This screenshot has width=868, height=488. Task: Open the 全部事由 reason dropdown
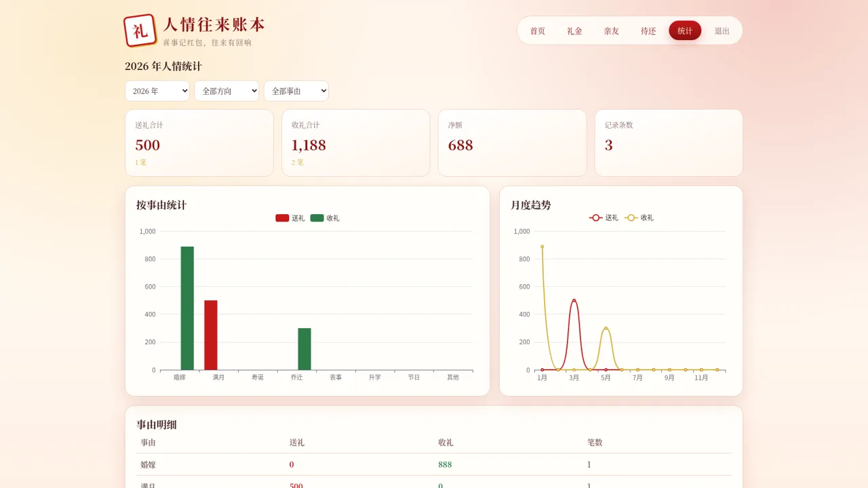point(296,91)
